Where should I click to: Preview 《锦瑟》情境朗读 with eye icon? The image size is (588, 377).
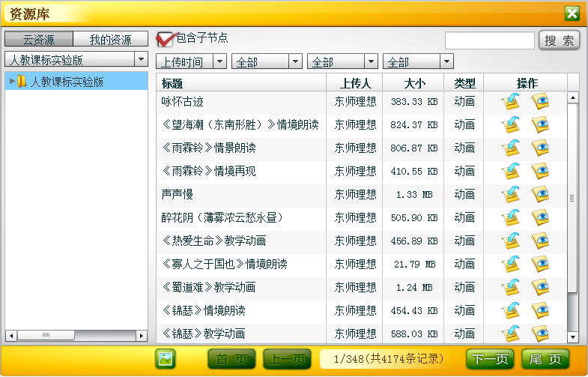[540, 310]
